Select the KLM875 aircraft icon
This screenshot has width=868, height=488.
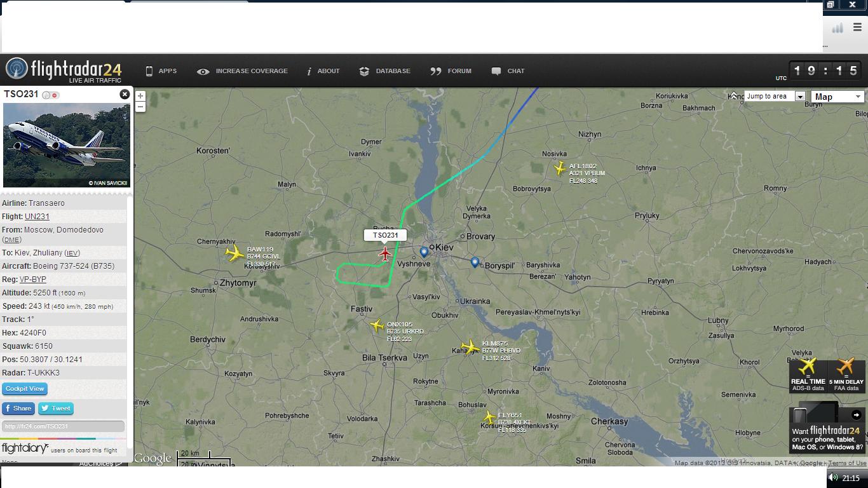coord(470,347)
